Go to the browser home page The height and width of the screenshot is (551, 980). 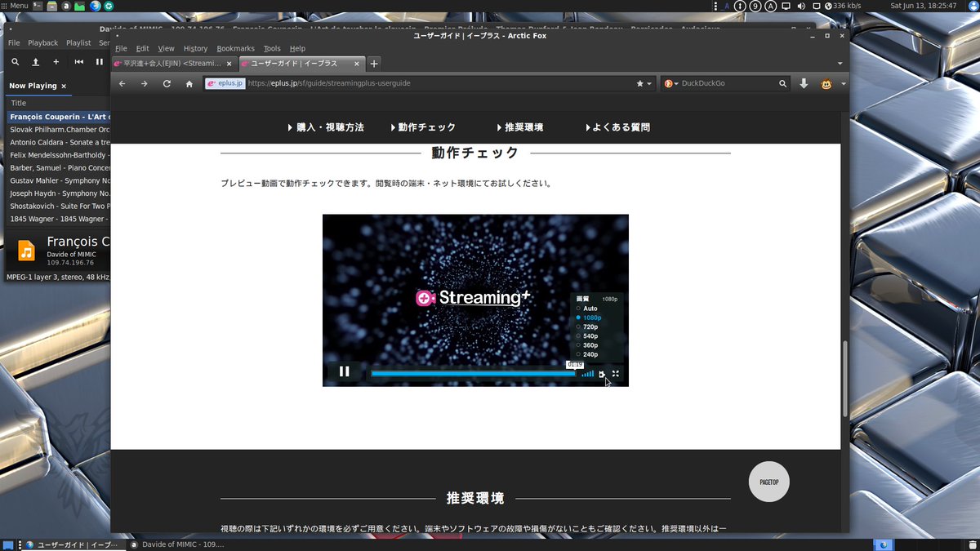click(x=189, y=83)
